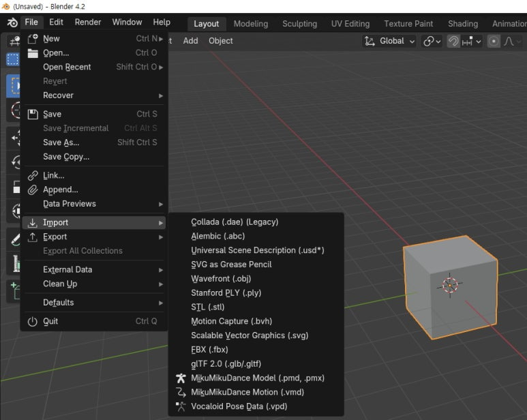Open the Window menu
The width and height of the screenshot is (527, 420).
[127, 22]
